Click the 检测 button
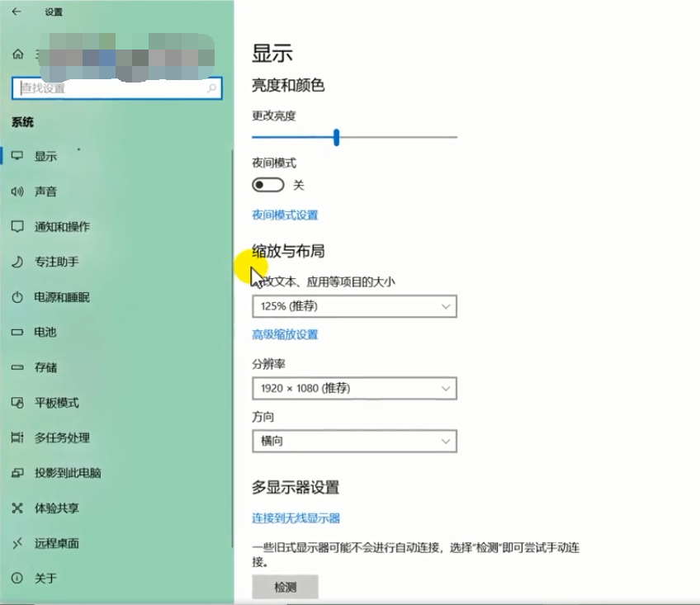Screen dimensions: 700x605 coord(285,588)
